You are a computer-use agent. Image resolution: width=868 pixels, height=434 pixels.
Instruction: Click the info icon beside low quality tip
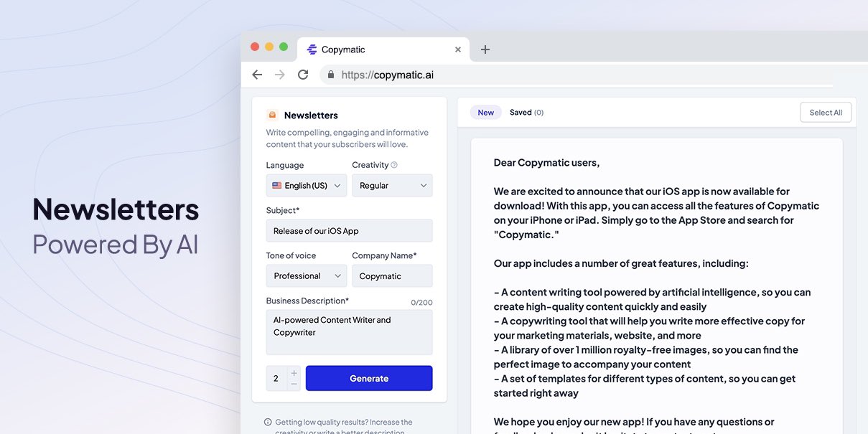tap(268, 423)
